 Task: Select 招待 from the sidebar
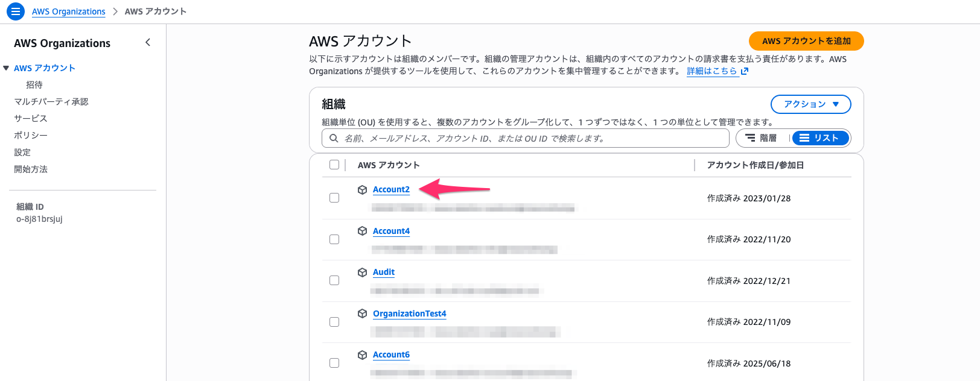[x=34, y=84]
